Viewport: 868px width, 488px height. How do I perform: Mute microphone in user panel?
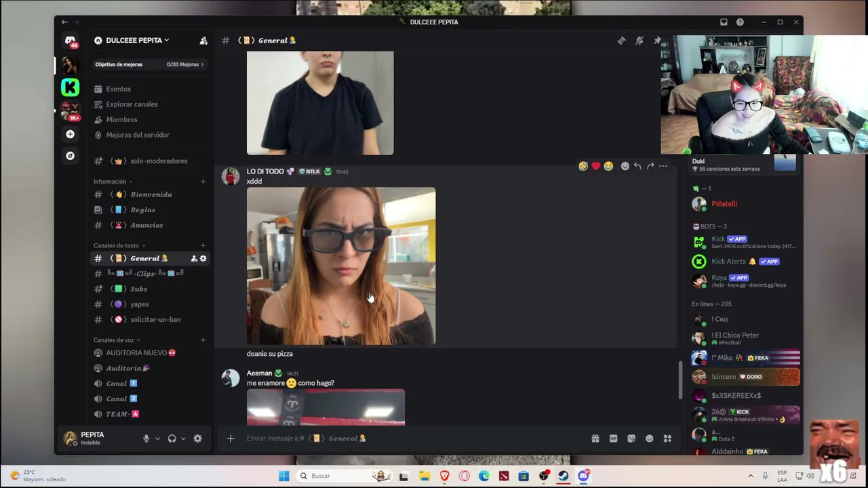(146, 439)
